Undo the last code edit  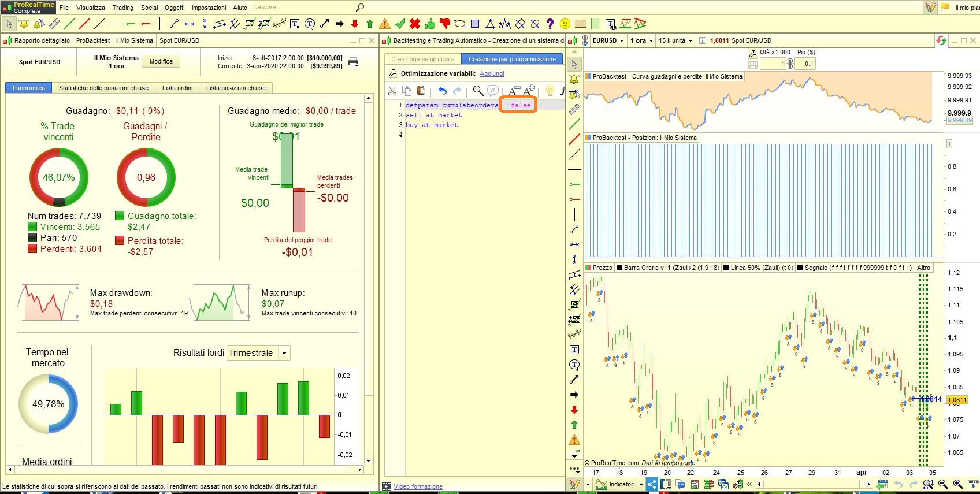(x=443, y=91)
